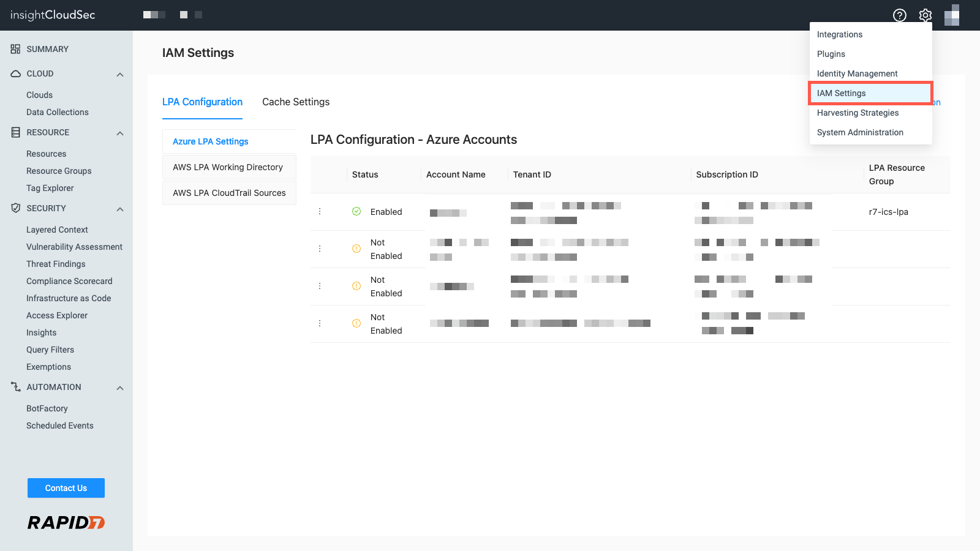Screen dimensions: 980x551
Task: Select AWS LPA Working Directory tab
Action: (x=229, y=167)
